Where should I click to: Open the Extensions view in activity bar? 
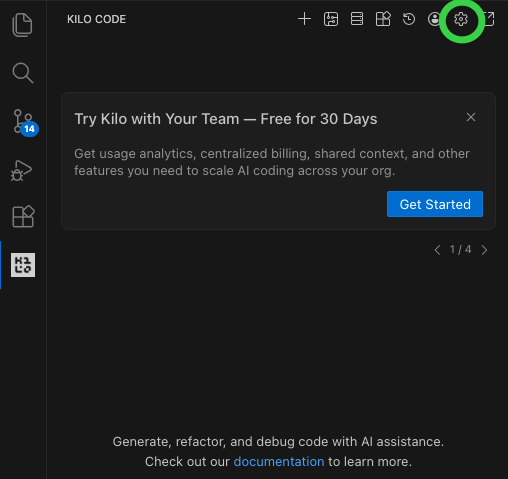click(23, 216)
